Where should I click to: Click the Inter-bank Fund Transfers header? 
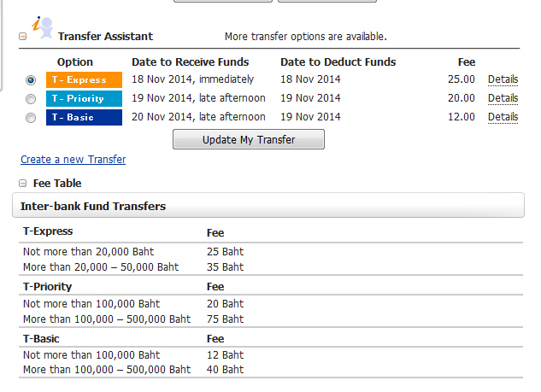268,205
